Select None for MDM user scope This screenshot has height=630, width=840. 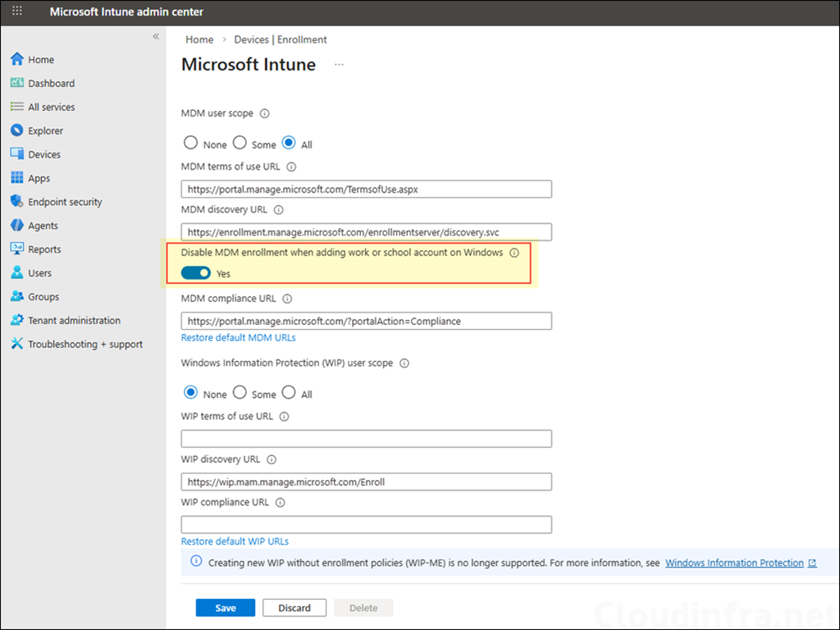(190, 143)
